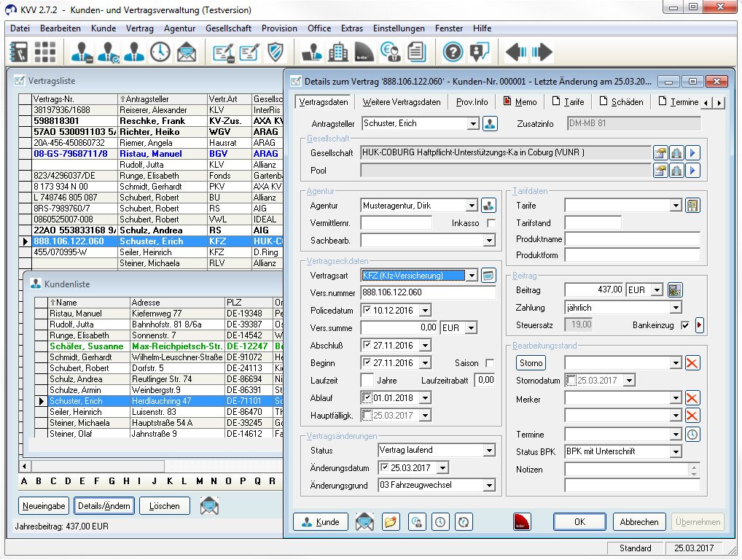Expand the Zahlung dropdown

[675, 308]
